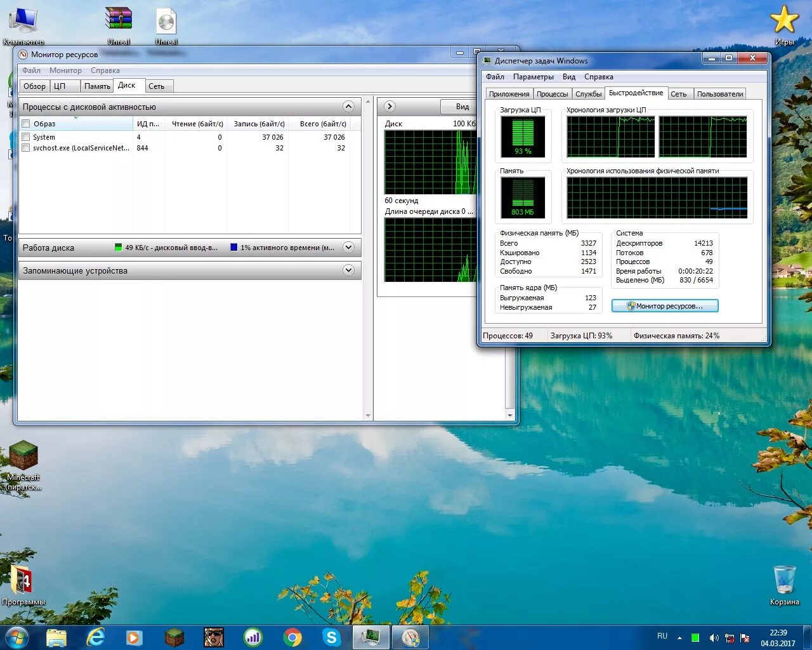Check the Образ select-all checkbox

26,124
